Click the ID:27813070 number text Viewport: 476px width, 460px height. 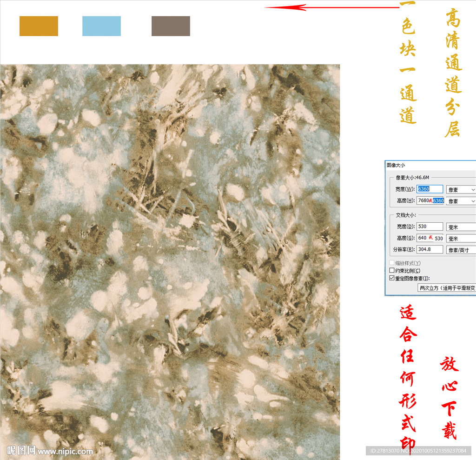point(385,451)
